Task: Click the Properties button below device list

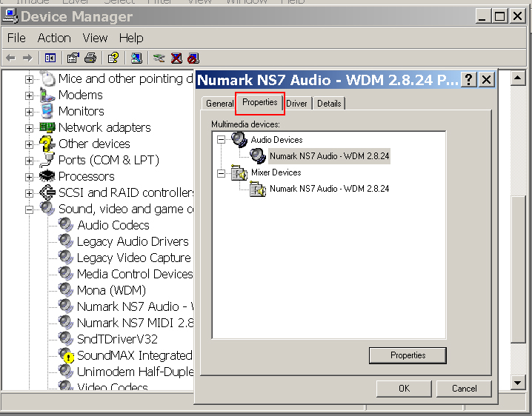Action: point(408,355)
